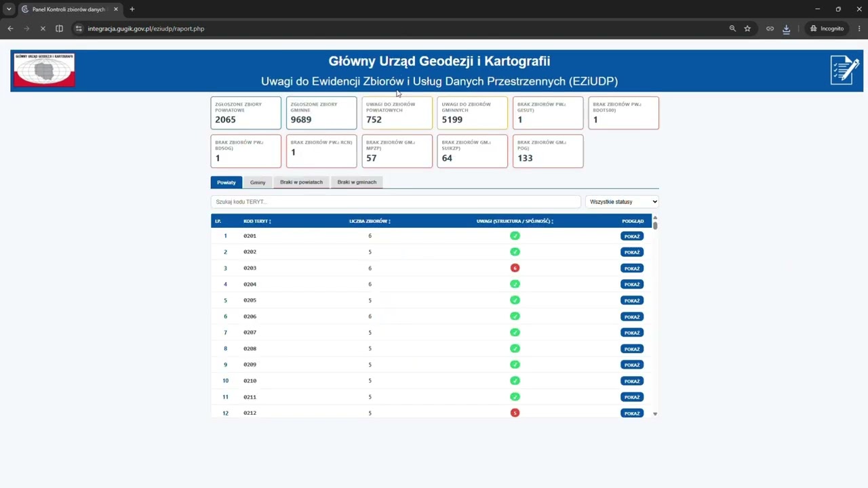This screenshot has width=868, height=488.
Task: Click the green check status for 0205
Action: click(x=515, y=300)
